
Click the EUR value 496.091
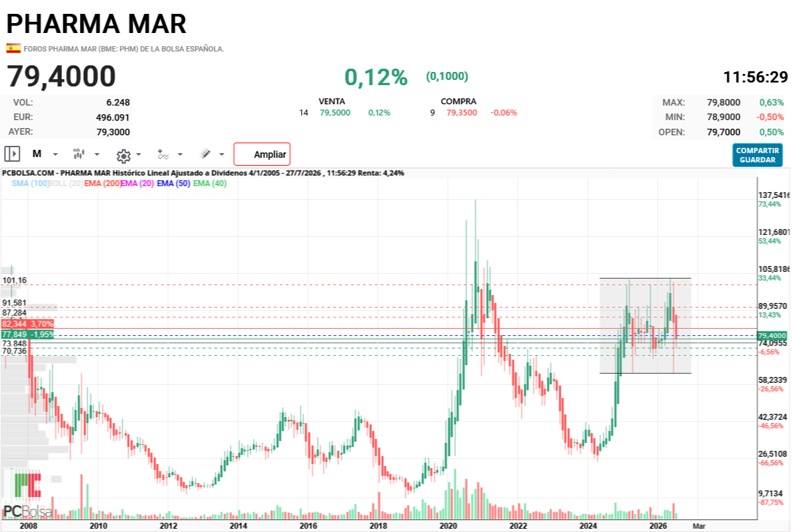point(112,117)
